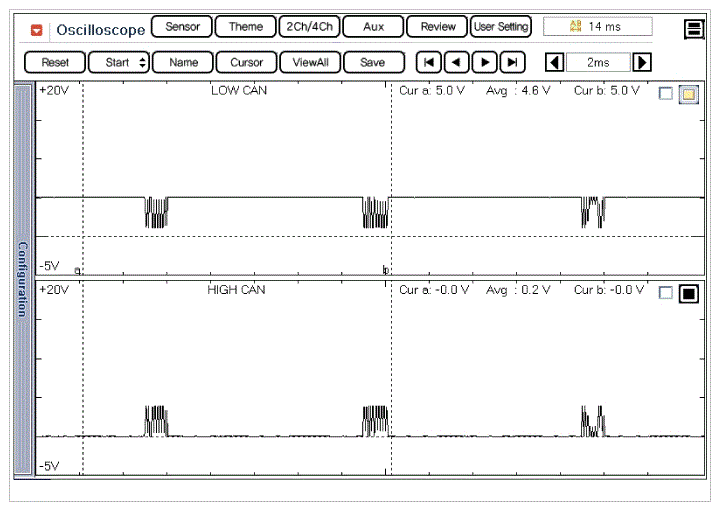Click ViewAll to show full waveform
This screenshot has height=511, width=720.
click(x=310, y=62)
